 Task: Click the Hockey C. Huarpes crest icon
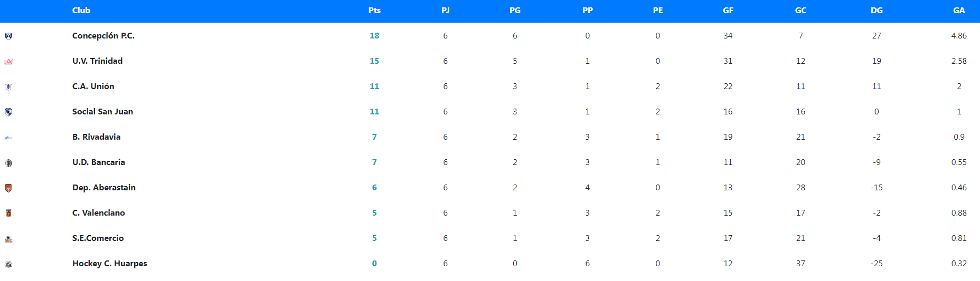point(8,264)
